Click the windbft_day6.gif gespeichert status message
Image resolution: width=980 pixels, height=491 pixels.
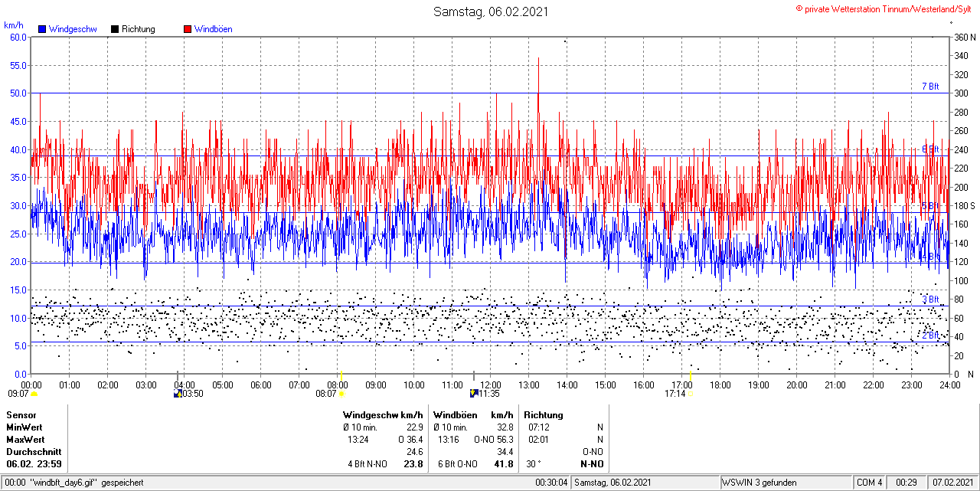pyautogui.click(x=87, y=483)
